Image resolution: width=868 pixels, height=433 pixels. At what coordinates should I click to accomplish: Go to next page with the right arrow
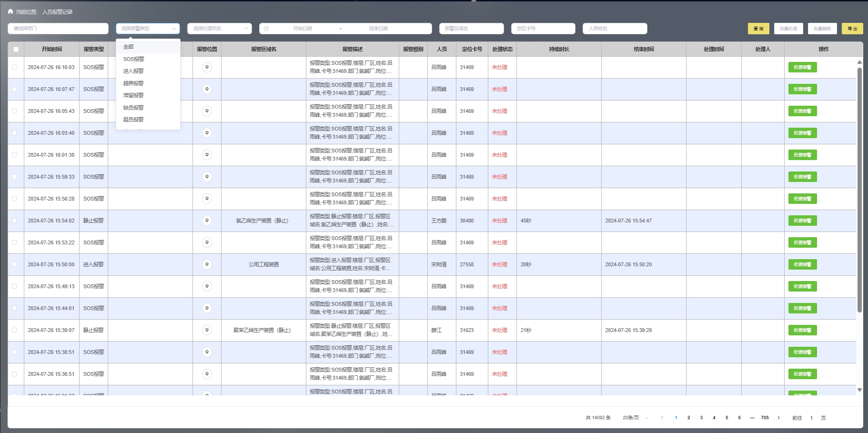779,418
